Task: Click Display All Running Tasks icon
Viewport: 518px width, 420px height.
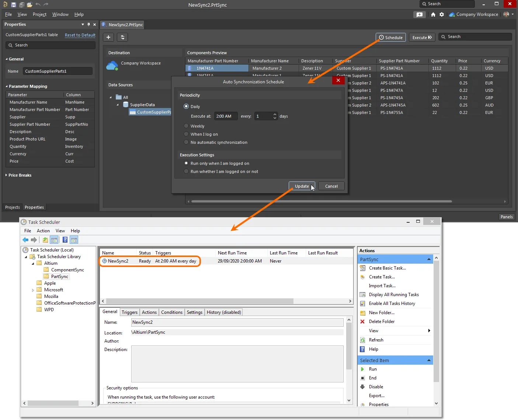Action: coord(362,295)
